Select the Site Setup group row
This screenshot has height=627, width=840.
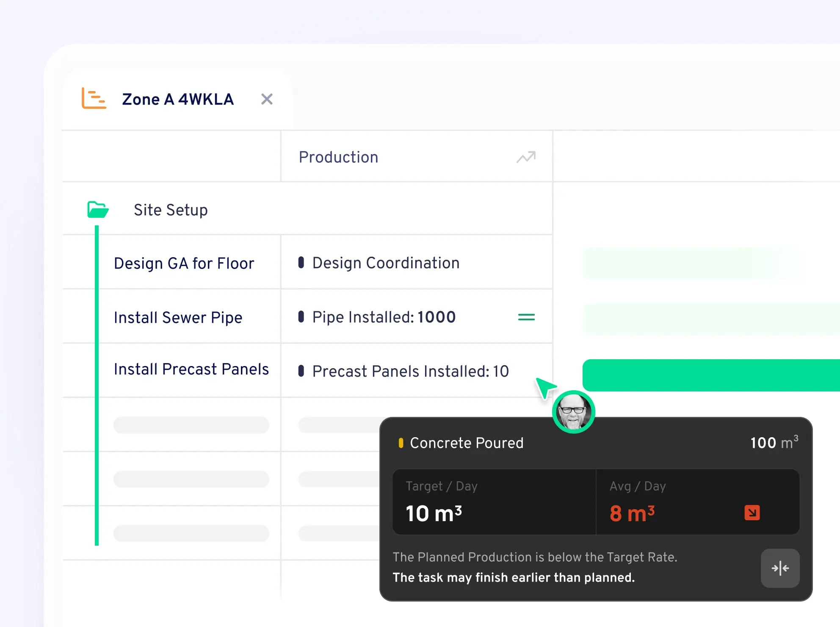point(307,209)
